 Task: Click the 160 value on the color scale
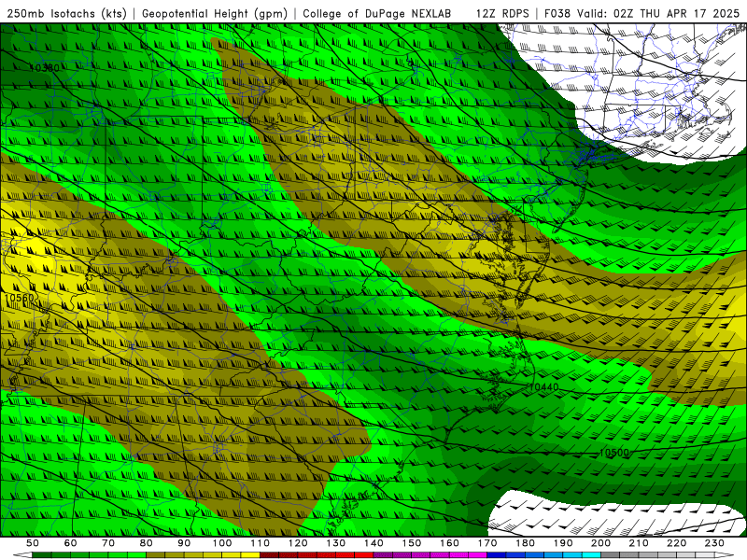coord(449,543)
